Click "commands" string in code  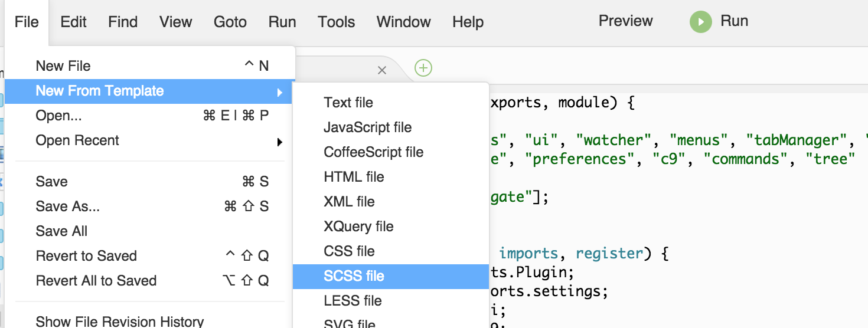(746, 159)
